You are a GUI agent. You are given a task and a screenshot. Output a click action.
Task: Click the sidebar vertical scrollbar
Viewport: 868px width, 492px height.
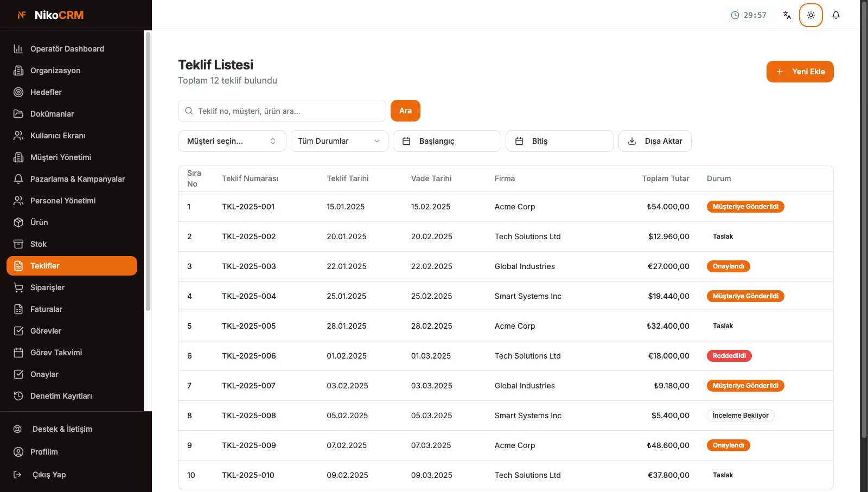coord(148,171)
